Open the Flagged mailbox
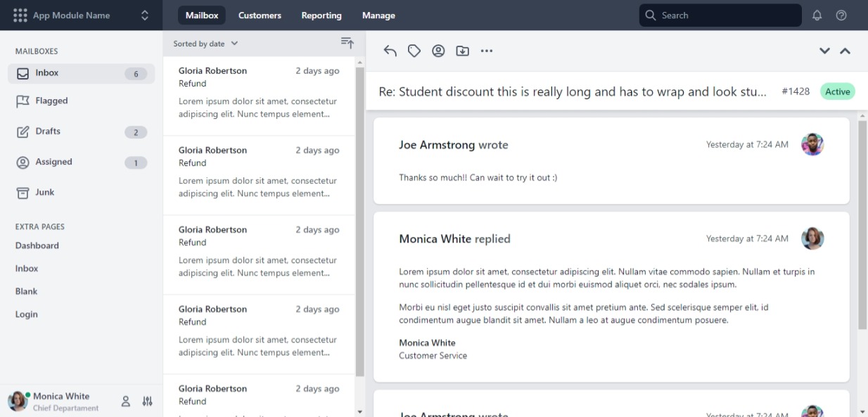This screenshot has width=868, height=417. [81, 101]
